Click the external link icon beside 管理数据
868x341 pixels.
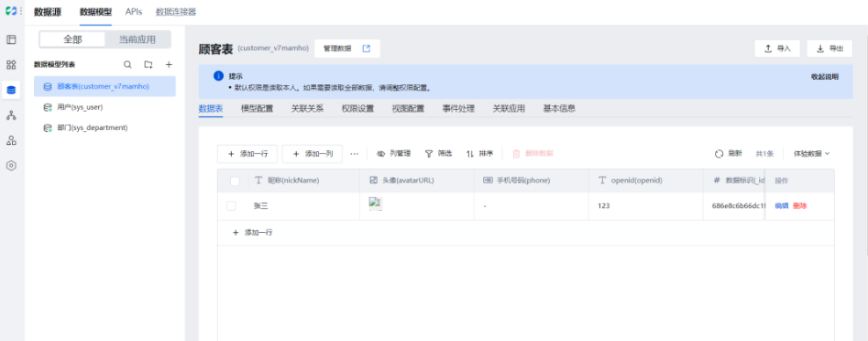tap(366, 49)
